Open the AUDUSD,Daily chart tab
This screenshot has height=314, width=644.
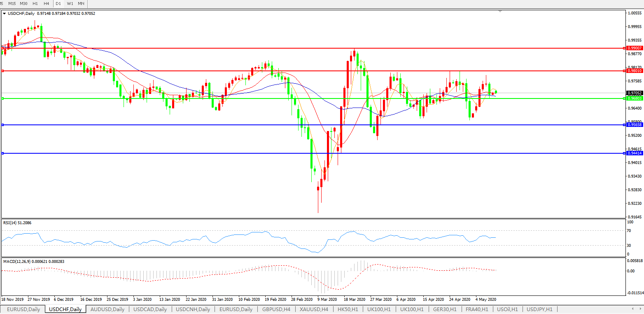click(x=107, y=309)
